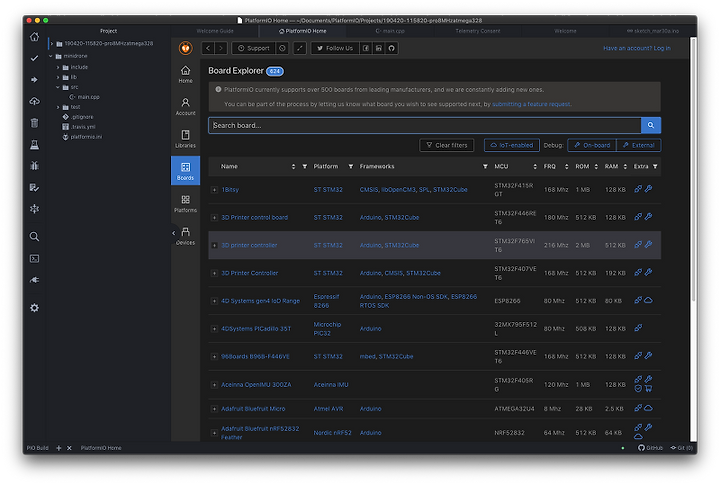
Task: Expand the Aceinna OpenIMU 300ZA row
Action: 214,385
